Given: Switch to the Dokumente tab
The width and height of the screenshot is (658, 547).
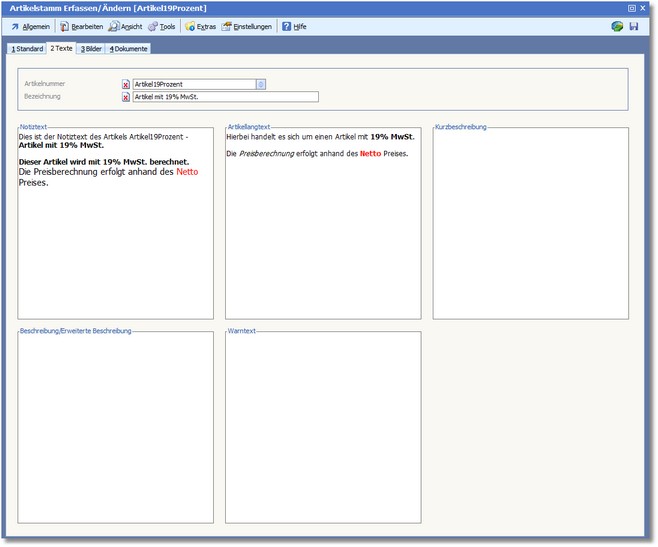Looking at the screenshot, I should tap(129, 48).
